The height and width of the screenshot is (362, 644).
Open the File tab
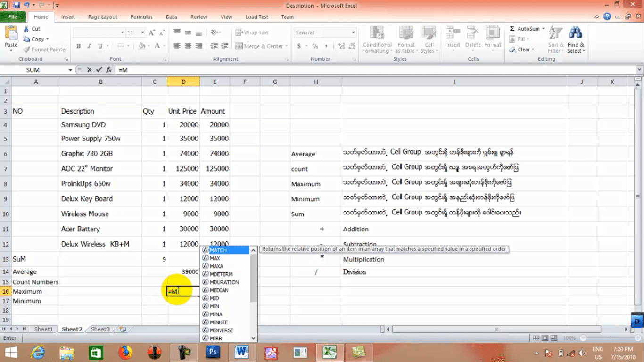point(13,17)
